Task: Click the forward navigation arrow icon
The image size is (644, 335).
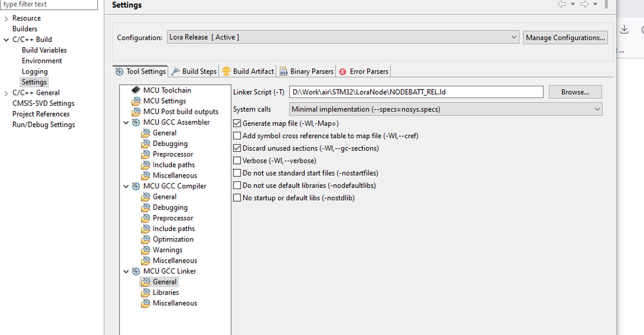Action: tap(583, 5)
